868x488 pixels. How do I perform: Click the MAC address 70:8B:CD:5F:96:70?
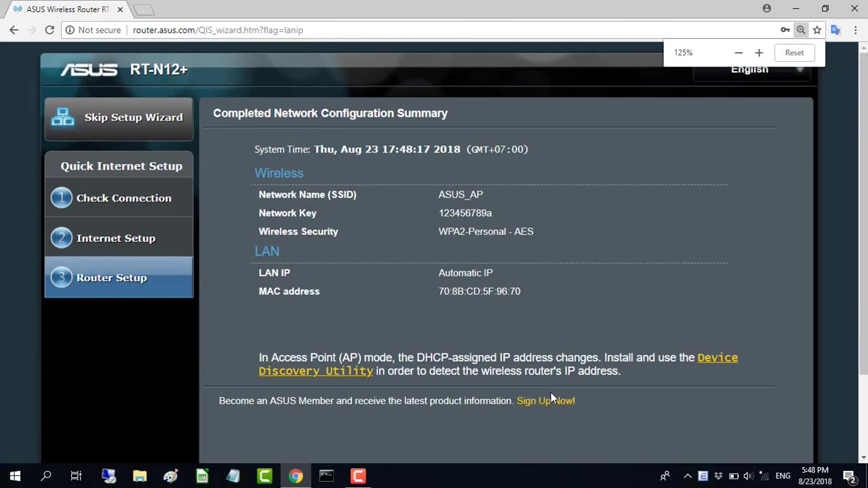click(x=479, y=291)
